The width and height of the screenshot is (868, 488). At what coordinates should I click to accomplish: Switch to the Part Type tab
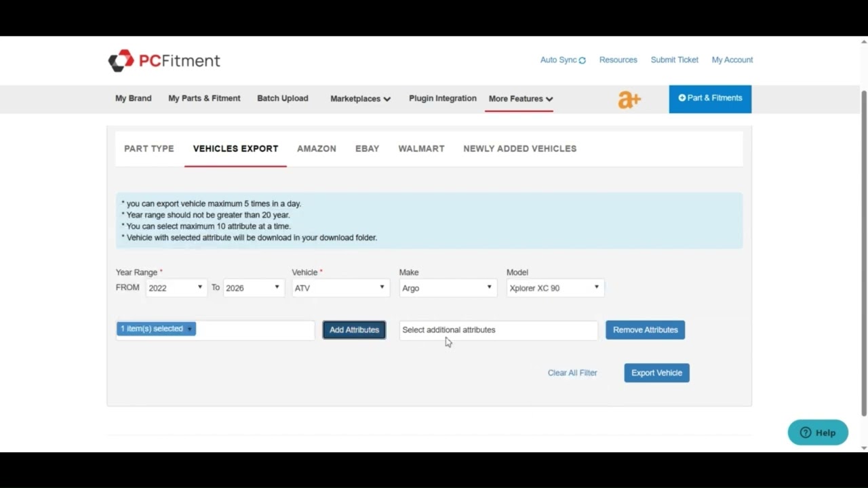pyautogui.click(x=149, y=148)
